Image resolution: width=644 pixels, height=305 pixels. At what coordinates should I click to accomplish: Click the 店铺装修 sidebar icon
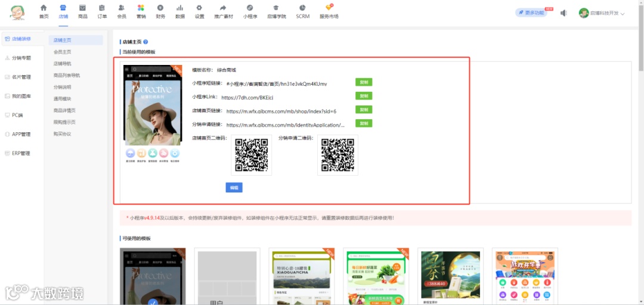click(7, 39)
